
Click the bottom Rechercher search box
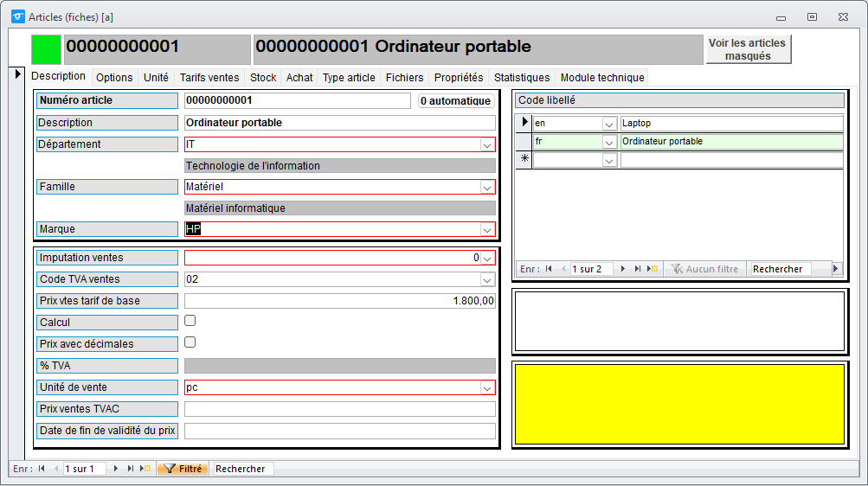point(243,469)
